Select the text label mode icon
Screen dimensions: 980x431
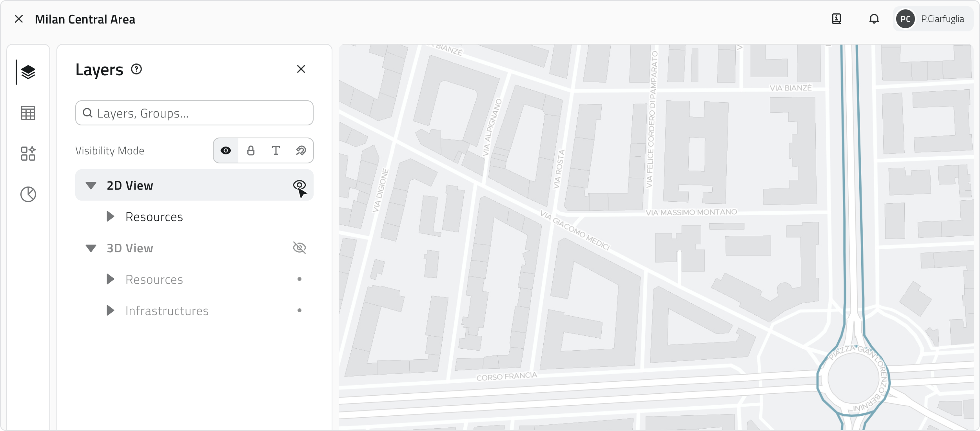click(276, 150)
